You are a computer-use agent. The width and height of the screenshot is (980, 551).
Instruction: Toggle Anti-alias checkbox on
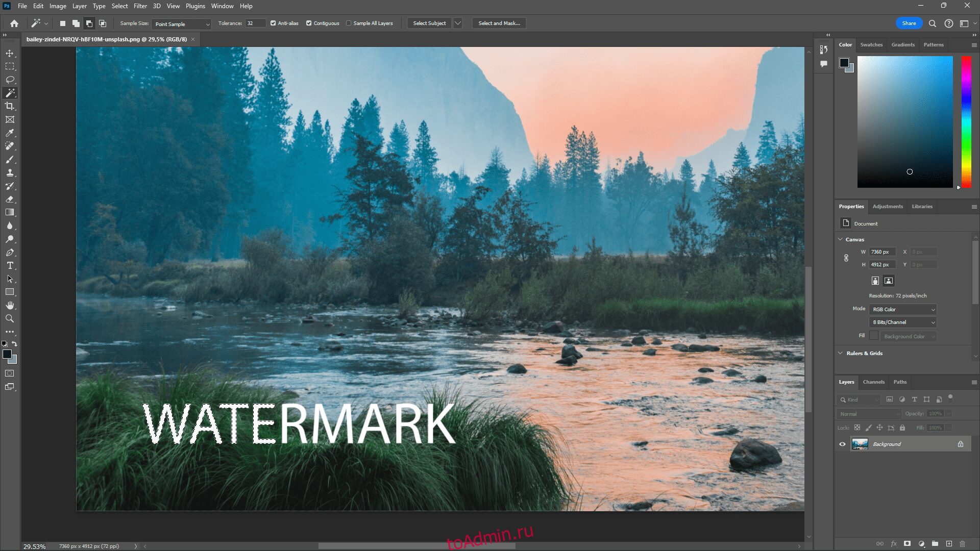point(273,23)
